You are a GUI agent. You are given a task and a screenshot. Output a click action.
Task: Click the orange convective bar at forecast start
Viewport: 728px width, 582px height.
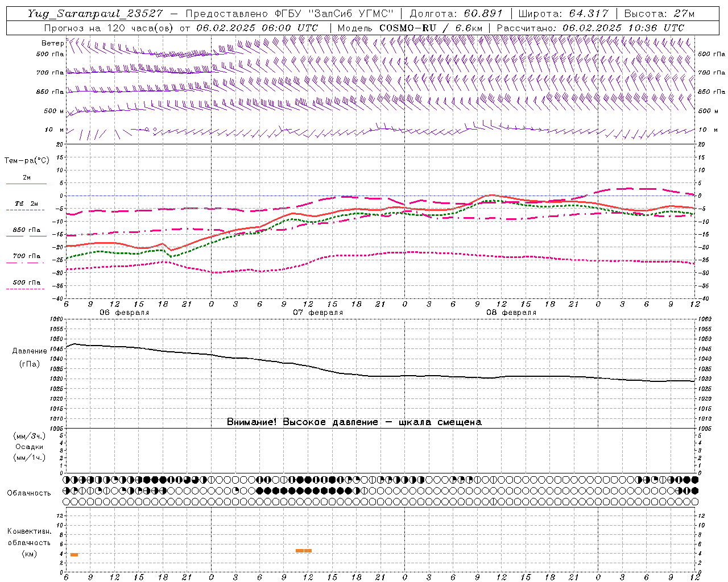[74, 555]
